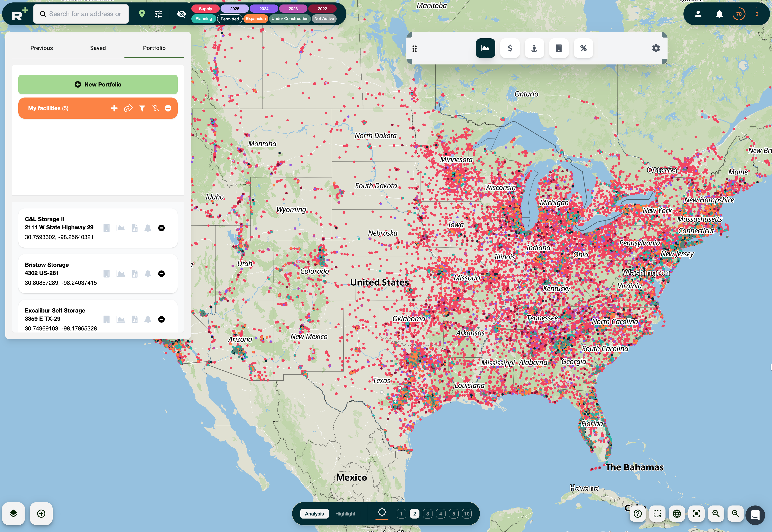Select the area chart widget icon

[x=485, y=48]
